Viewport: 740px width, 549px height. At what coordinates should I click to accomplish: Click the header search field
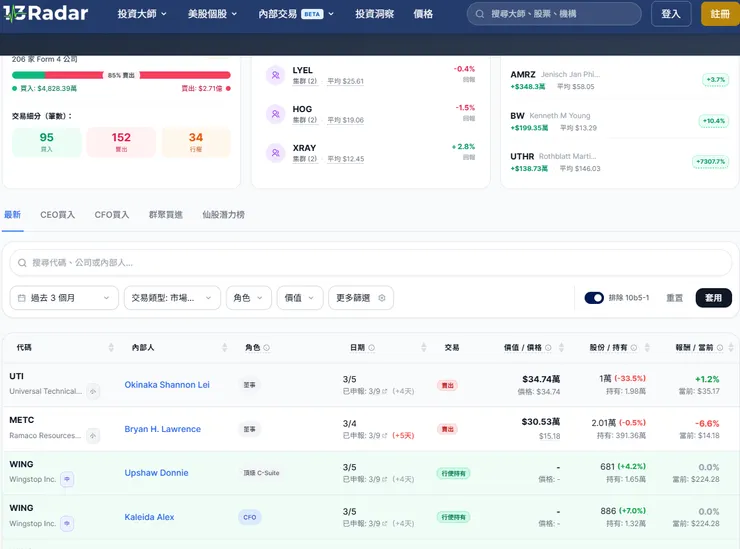tap(554, 14)
